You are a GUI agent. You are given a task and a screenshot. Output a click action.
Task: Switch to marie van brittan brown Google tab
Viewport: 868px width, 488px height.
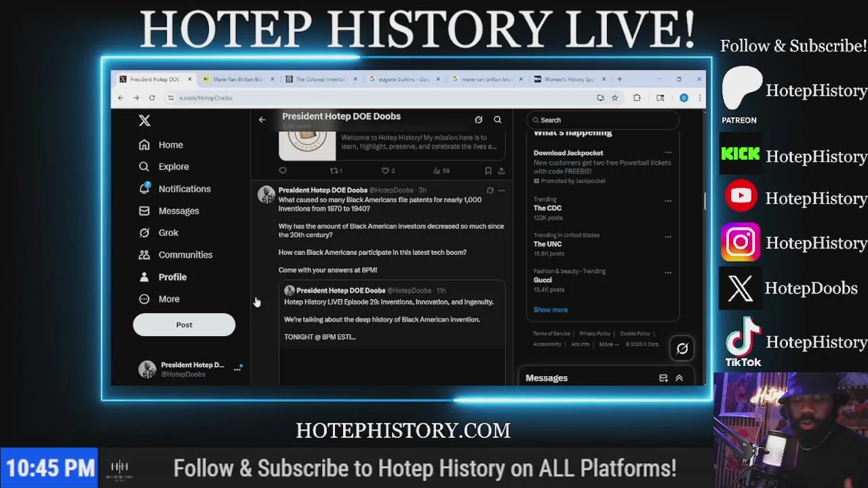pos(486,79)
